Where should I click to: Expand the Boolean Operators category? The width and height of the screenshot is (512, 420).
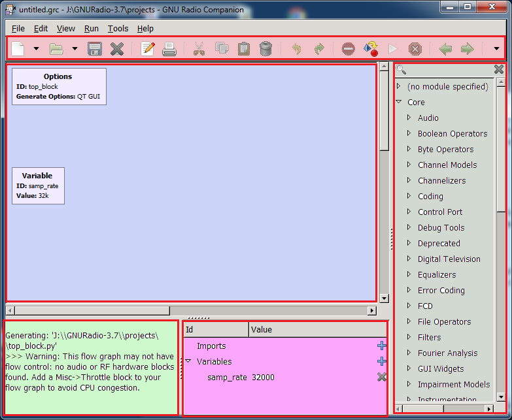(409, 133)
